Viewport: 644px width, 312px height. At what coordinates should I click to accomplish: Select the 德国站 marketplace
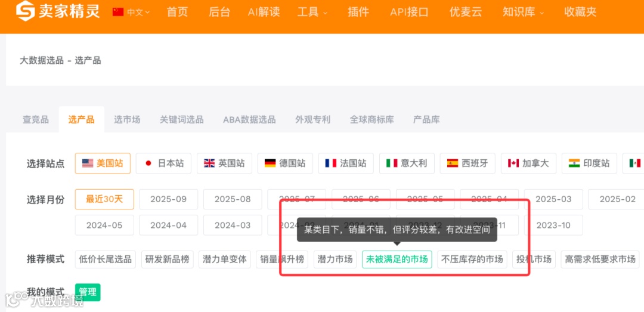285,163
